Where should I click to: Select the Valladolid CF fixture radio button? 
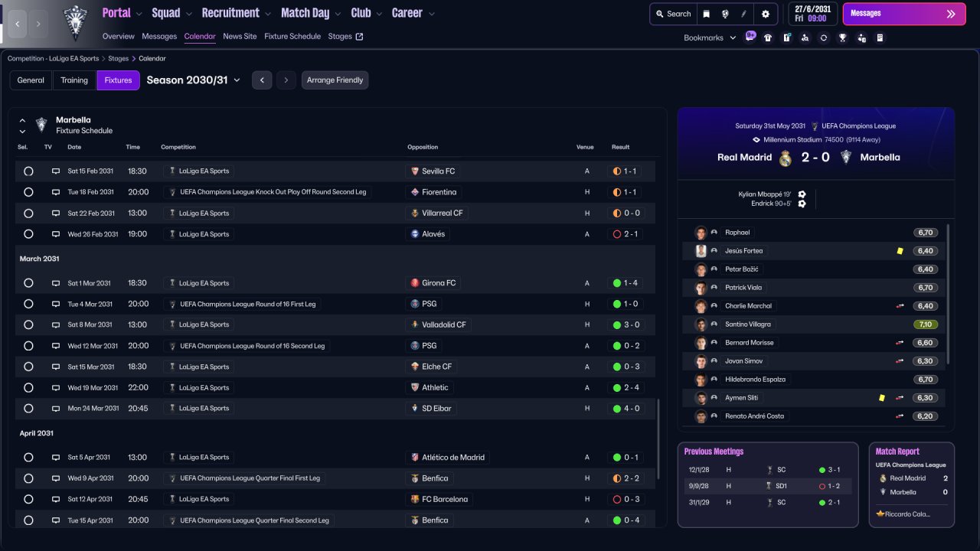[28, 324]
